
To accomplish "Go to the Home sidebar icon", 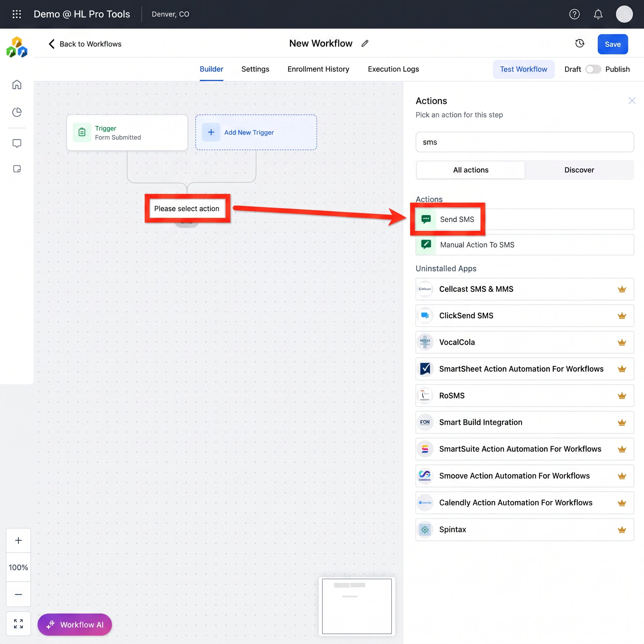I will [17, 85].
